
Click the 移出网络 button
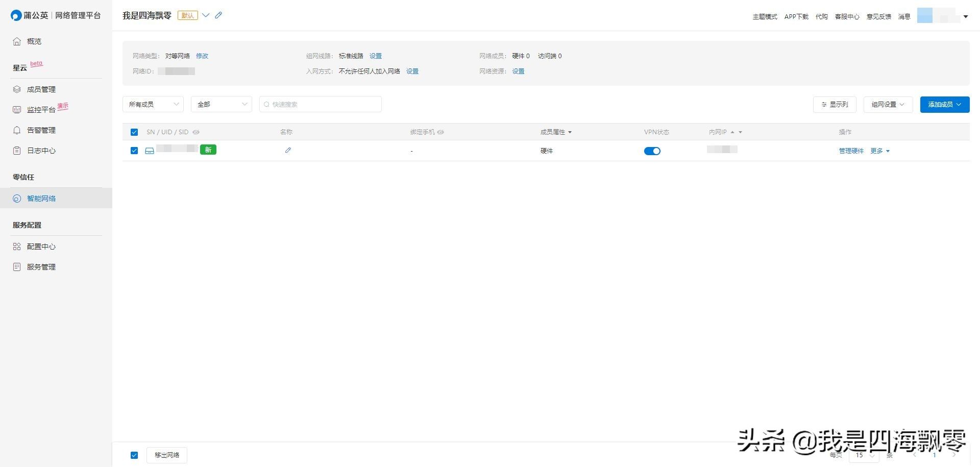[x=167, y=455]
